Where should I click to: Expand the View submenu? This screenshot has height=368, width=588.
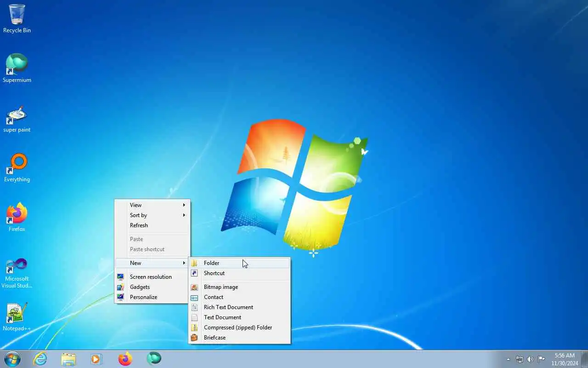click(x=153, y=205)
